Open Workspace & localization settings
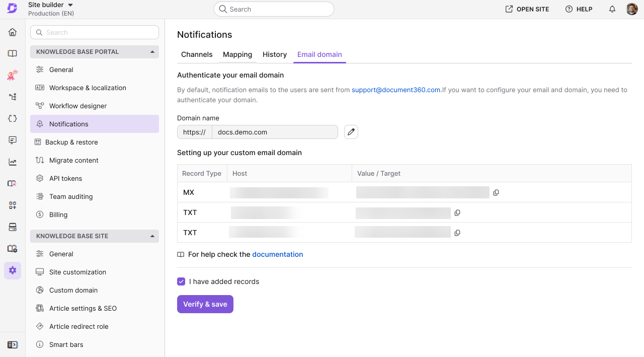The height and width of the screenshot is (357, 644). click(95, 88)
